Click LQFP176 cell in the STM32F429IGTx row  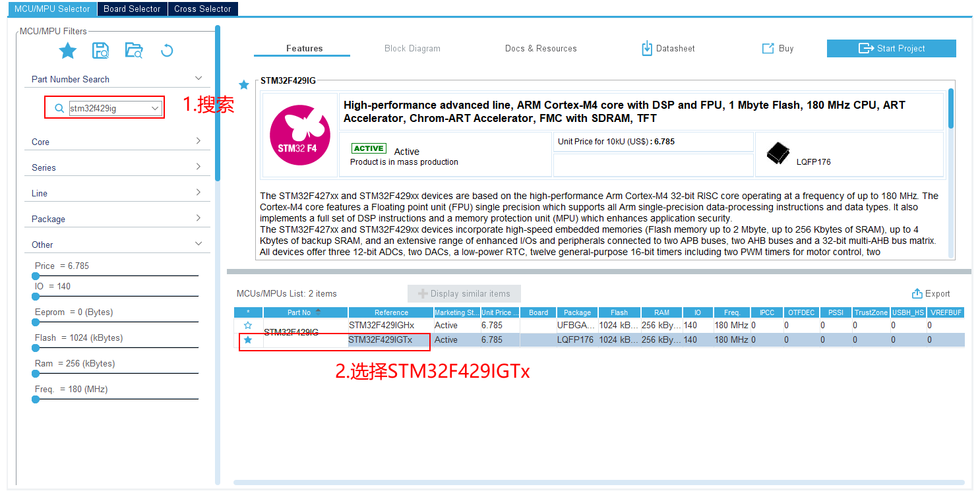[577, 340]
